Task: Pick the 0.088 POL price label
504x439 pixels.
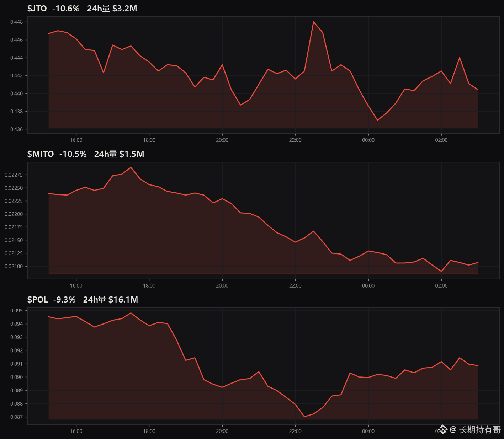Action: point(16,404)
